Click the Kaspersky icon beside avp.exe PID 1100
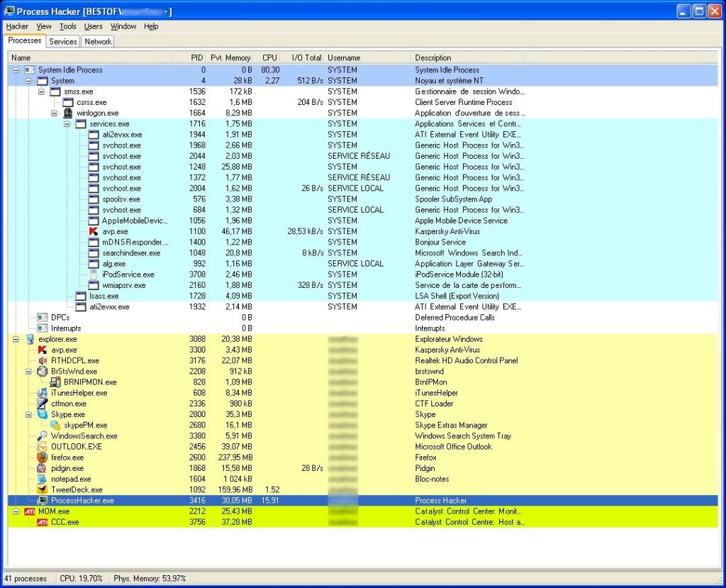726x588 pixels. click(94, 231)
